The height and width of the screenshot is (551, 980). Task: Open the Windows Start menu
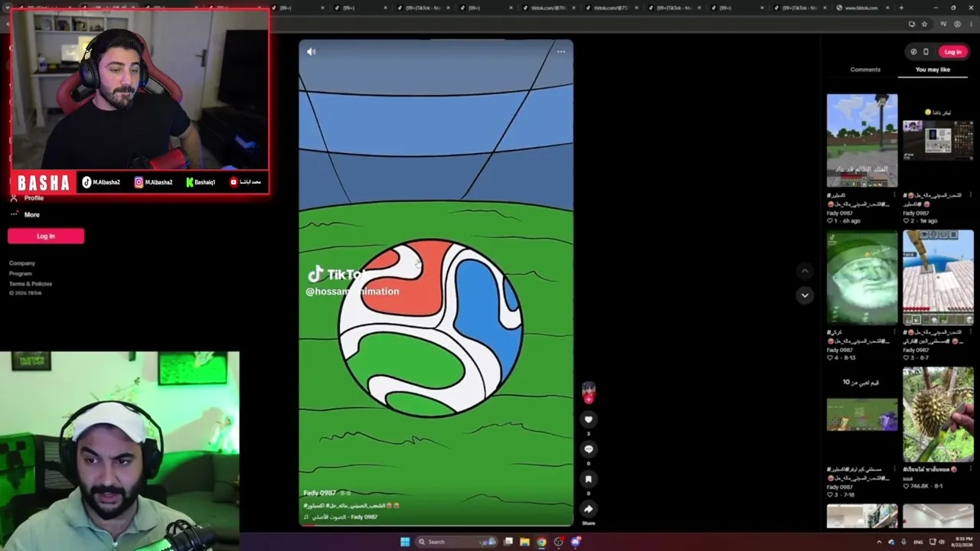click(x=405, y=542)
